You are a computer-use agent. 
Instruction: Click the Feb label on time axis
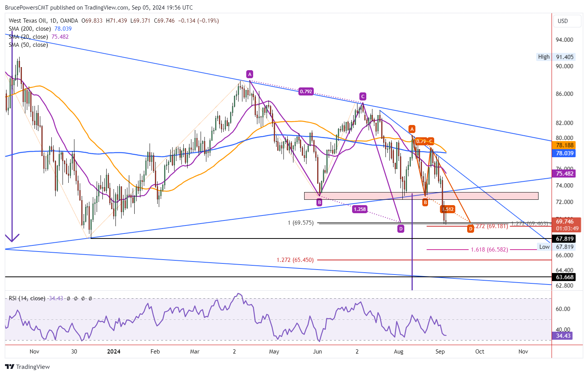(155, 352)
